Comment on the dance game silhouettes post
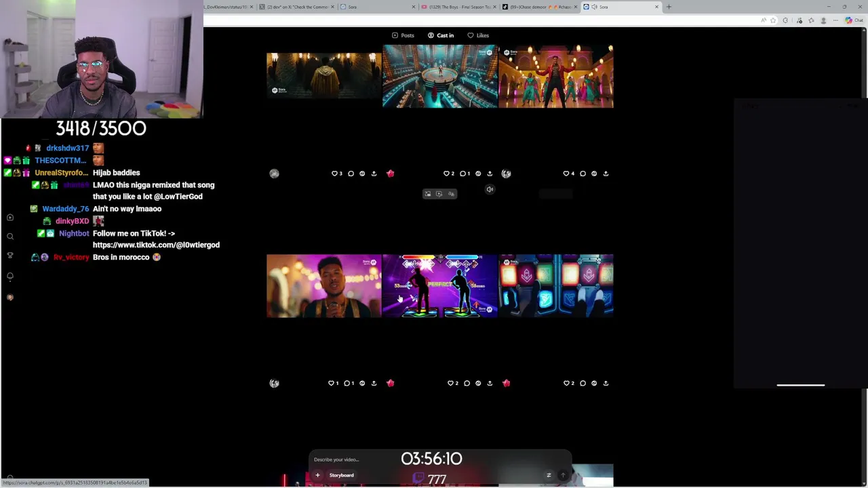The image size is (868, 488). point(467,383)
